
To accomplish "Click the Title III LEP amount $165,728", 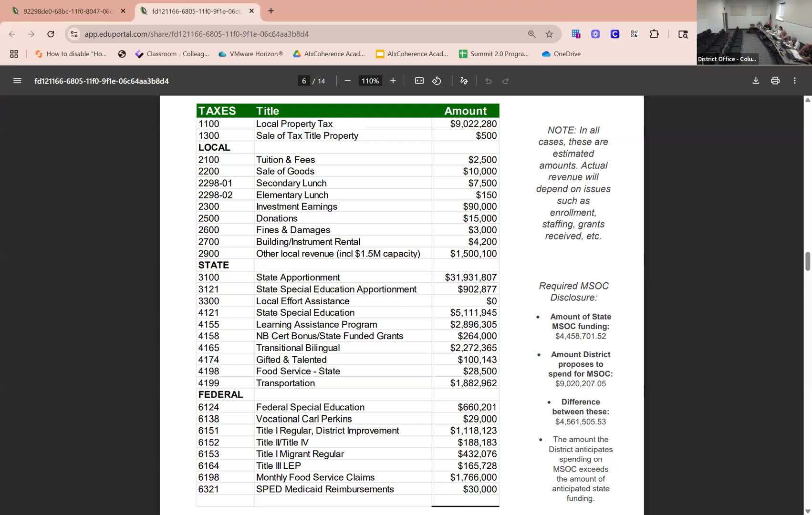I will 477,466.
